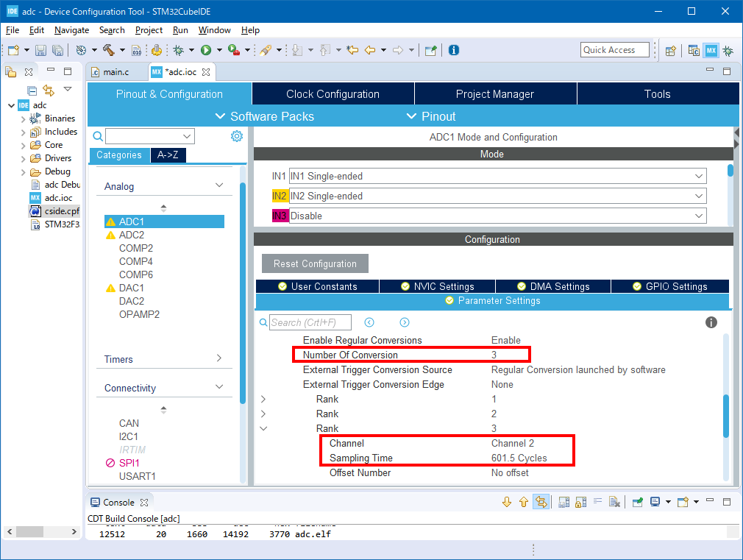
Task: Click the dark info icon in Parameter Settings
Action: pos(711,322)
